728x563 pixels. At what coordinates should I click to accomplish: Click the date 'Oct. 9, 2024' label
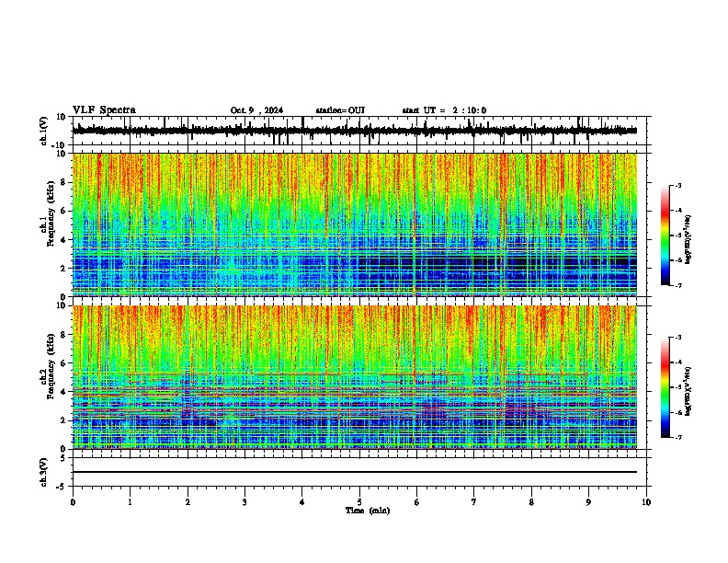tap(256, 110)
